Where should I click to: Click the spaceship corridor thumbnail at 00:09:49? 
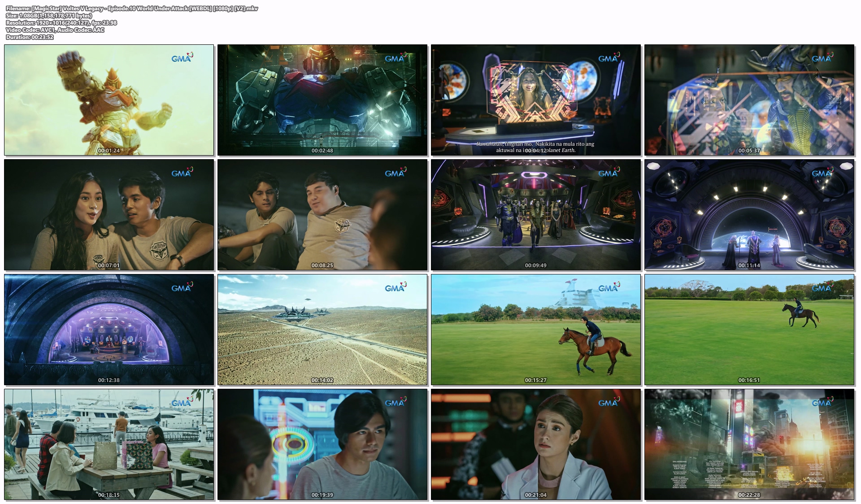pos(536,215)
